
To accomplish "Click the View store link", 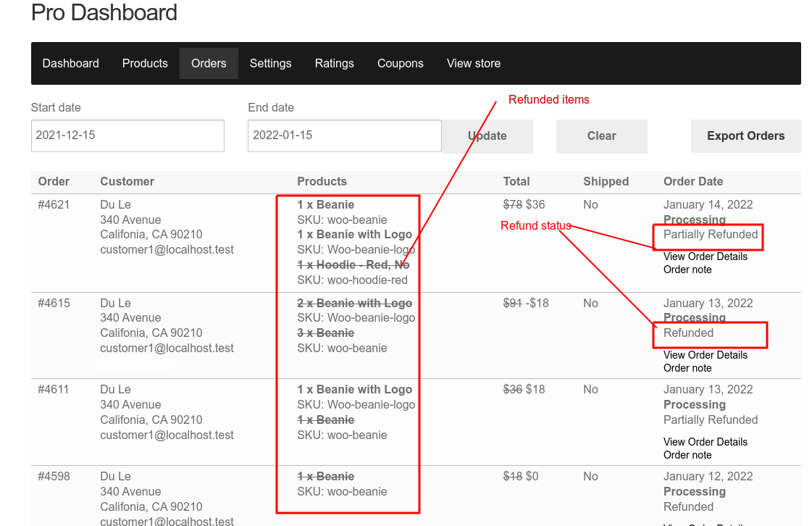I will pos(473,63).
